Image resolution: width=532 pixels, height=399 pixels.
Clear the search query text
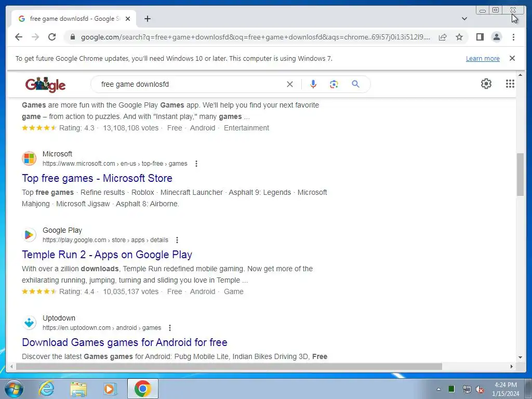(x=290, y=84)
